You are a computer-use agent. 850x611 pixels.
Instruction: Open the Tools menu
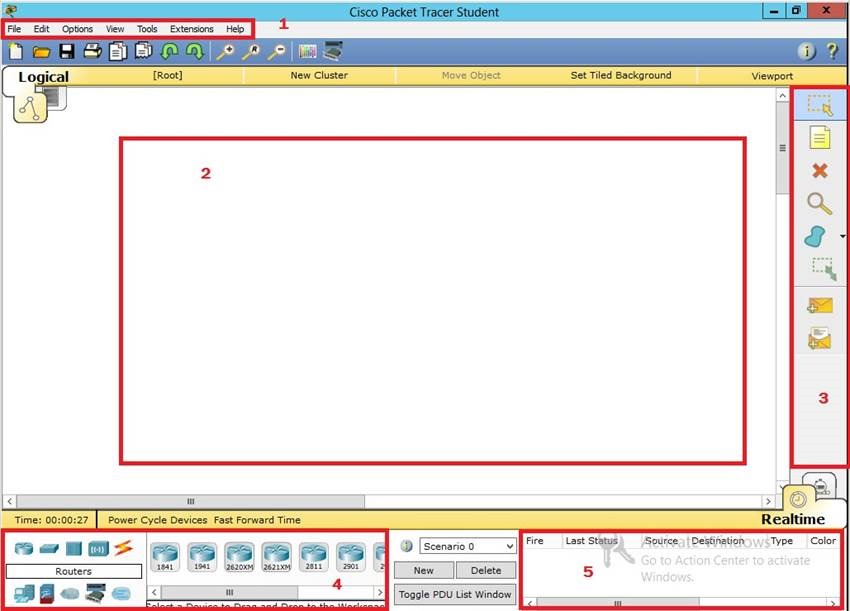pos(147,29)
